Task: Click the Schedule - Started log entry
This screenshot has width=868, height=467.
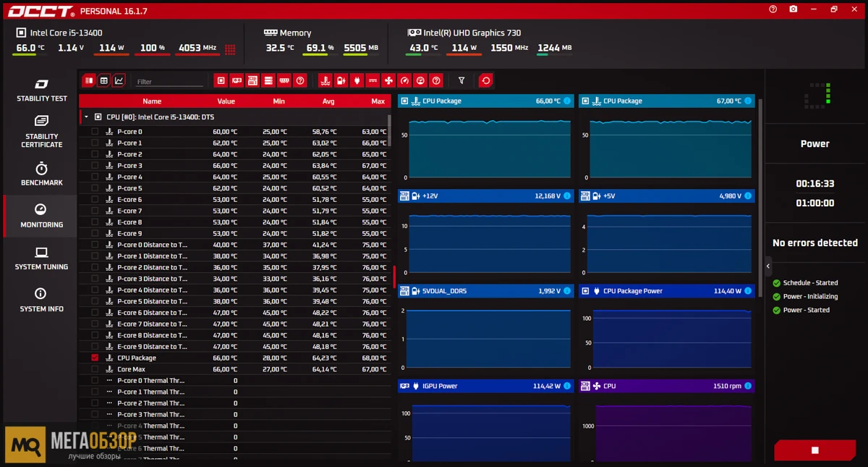Action: tap(810, 283)
